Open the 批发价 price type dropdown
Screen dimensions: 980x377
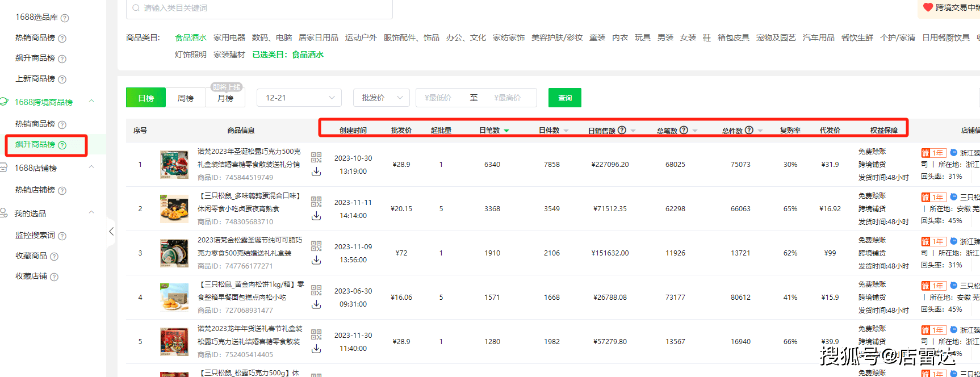click(x=382, y=98)
